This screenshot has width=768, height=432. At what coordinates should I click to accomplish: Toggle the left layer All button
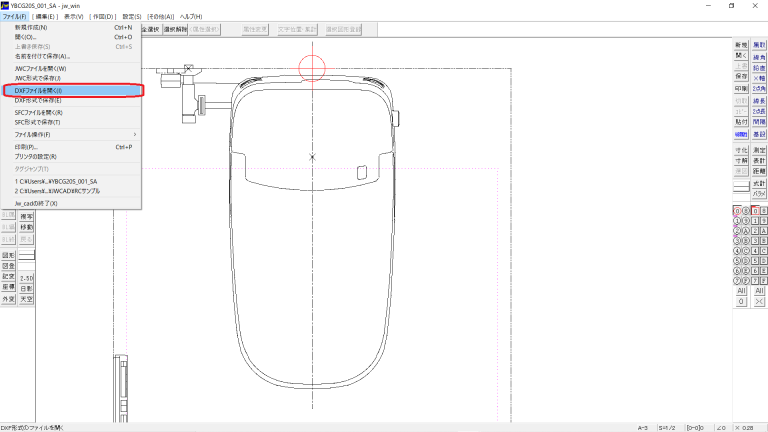(x=741, y=290)
